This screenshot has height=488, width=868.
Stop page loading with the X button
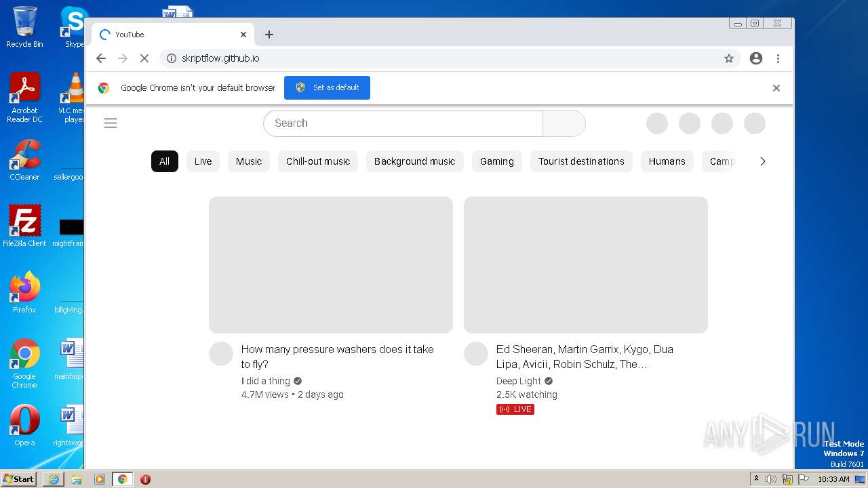click(144, 58)
